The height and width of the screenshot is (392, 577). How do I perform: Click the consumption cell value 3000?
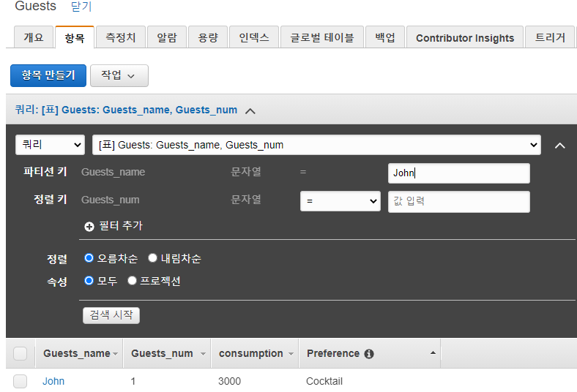229,381
